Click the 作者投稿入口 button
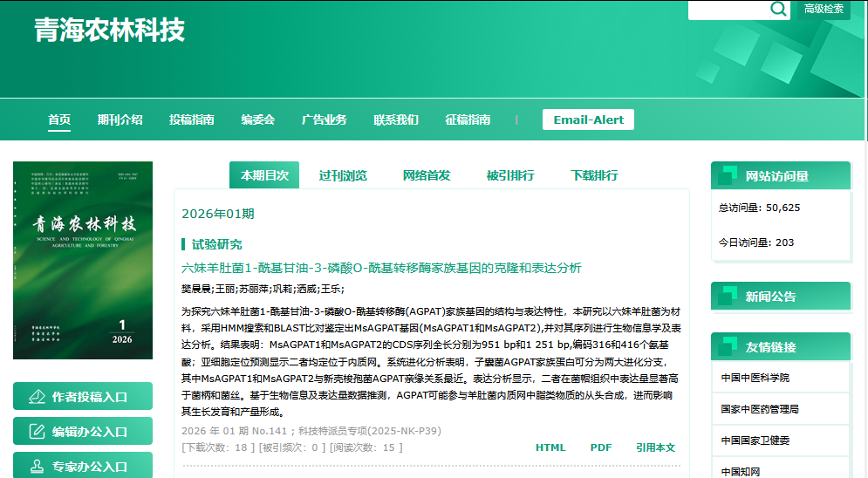The height and width of the screenshot is (478, 868). pos(83,396)
